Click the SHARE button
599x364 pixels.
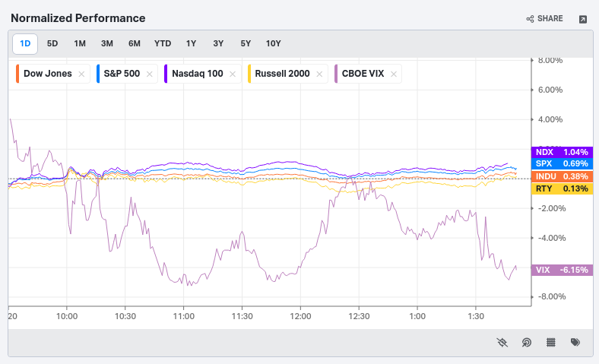pyautogui.click(x=544, y=19)
